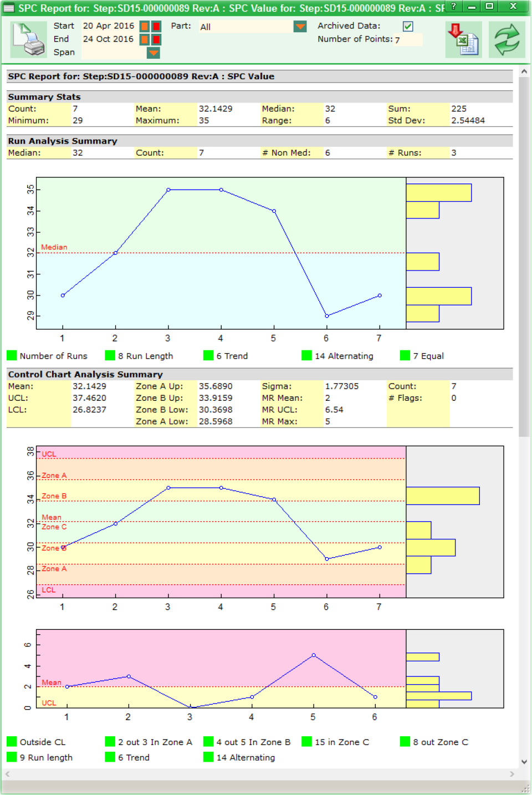
Task: Open the End date calendar picker icon
Action: [145, 39]
